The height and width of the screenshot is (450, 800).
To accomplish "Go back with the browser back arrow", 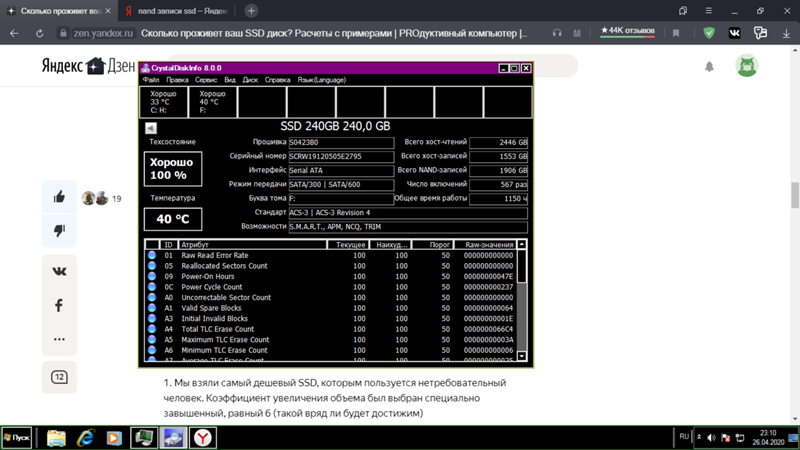I will tap(14, 33).
